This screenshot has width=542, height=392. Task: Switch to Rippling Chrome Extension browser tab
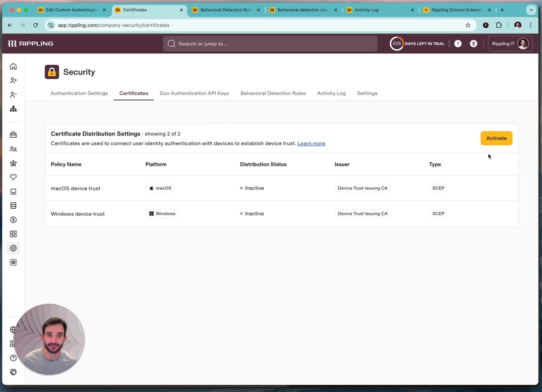click(x=457, y=10)
